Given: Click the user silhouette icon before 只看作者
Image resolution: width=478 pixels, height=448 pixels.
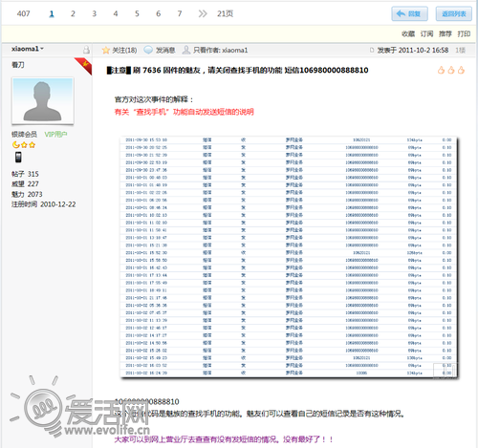Looking at the screenshot, I should [x=186, y=50].
